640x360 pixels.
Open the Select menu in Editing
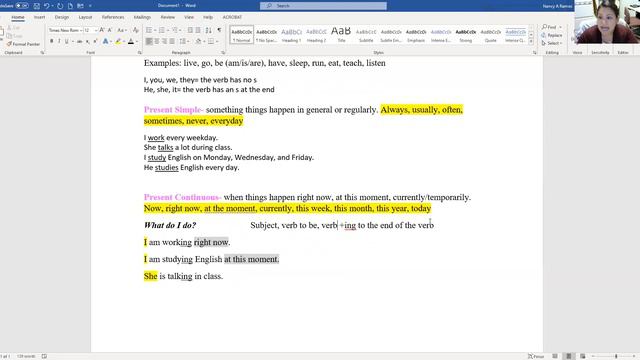click(x=552, y=43)
